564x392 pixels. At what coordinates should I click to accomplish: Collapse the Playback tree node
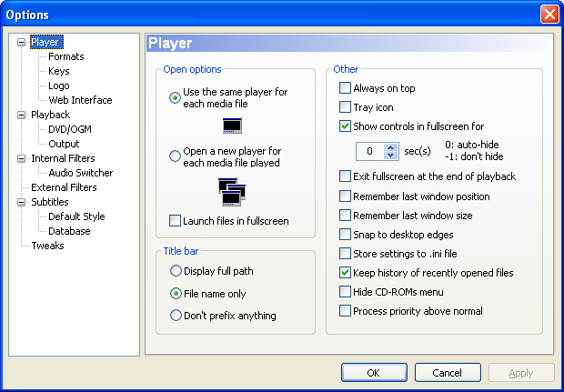point(22,115)
